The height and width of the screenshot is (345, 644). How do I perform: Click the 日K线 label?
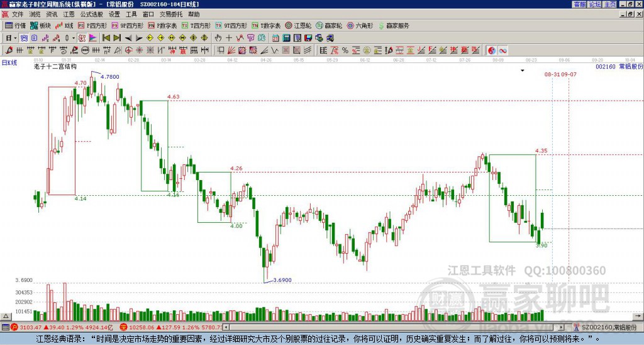click(x=9, y=63)
